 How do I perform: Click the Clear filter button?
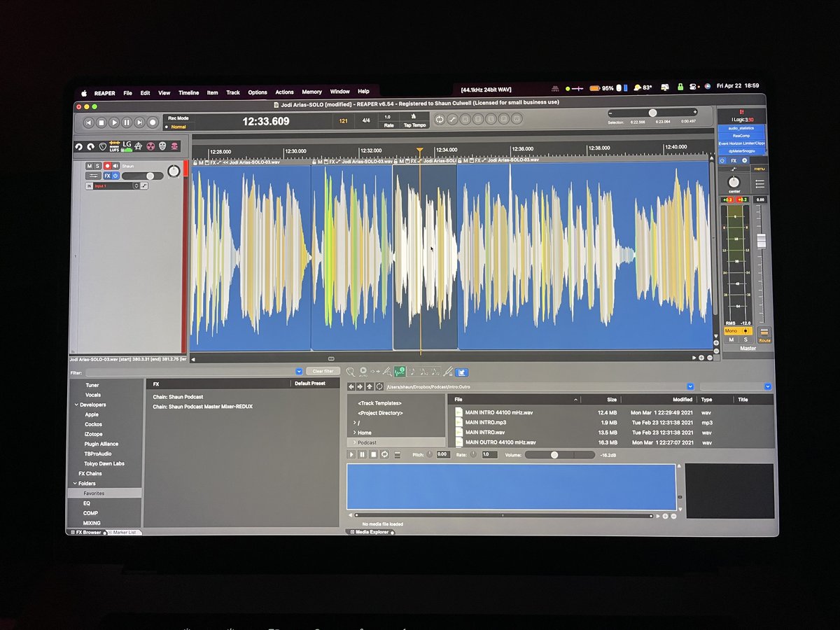(323, 371)
